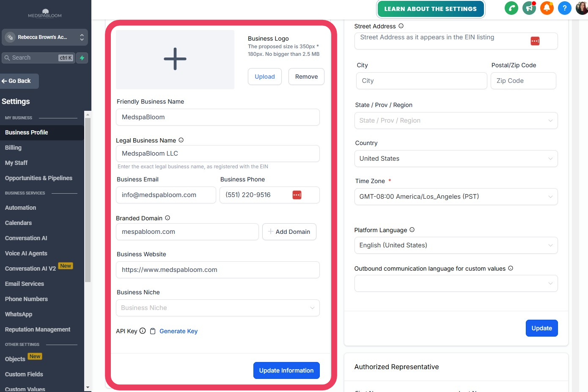Click the plus icon to add business logo
This screenshot has width=588, height=392.
(175, 59)
